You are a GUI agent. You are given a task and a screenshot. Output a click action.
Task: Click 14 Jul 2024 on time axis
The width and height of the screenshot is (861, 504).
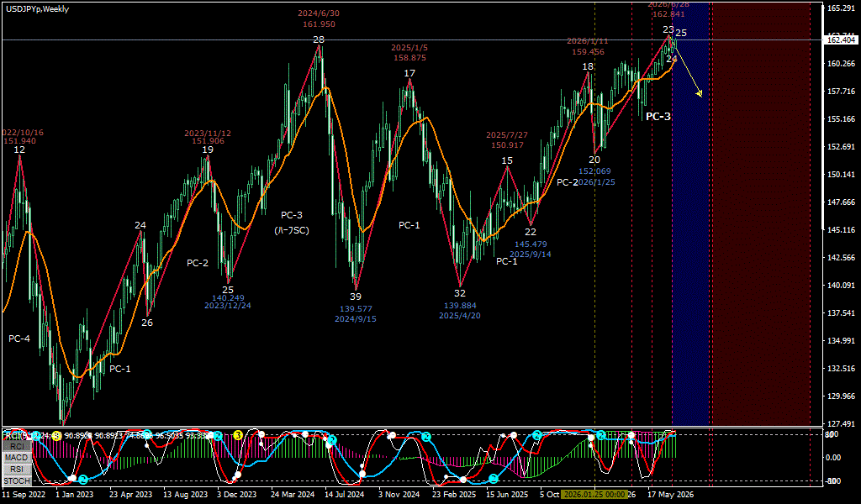click(x=344, y=494)
